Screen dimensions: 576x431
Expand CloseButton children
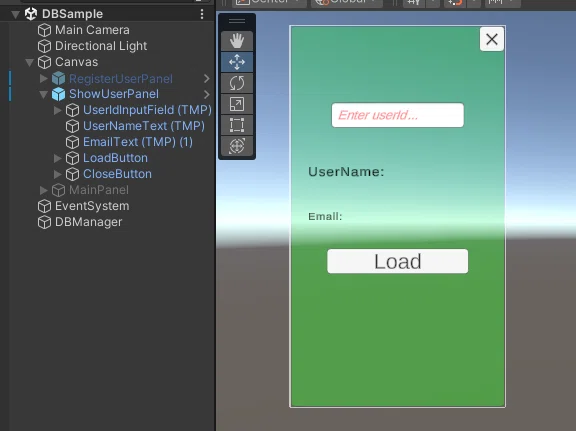(x=58, y=174)
